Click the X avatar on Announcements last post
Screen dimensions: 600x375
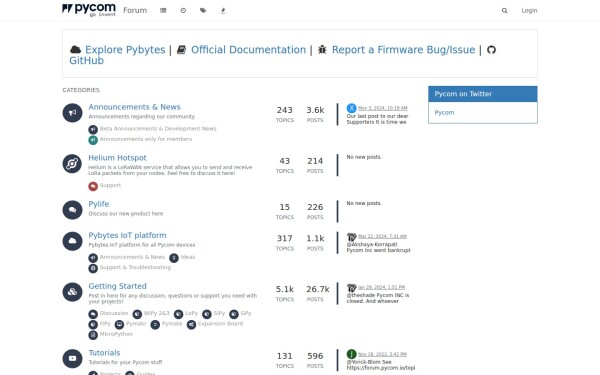(x=352, y=108)
